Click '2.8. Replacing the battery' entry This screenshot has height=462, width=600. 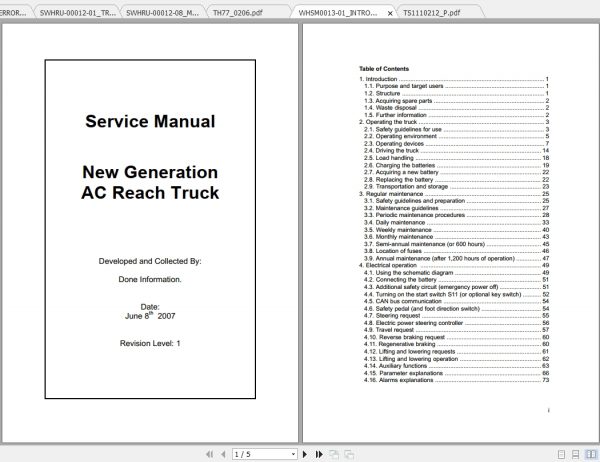click(x=457, y=180)
